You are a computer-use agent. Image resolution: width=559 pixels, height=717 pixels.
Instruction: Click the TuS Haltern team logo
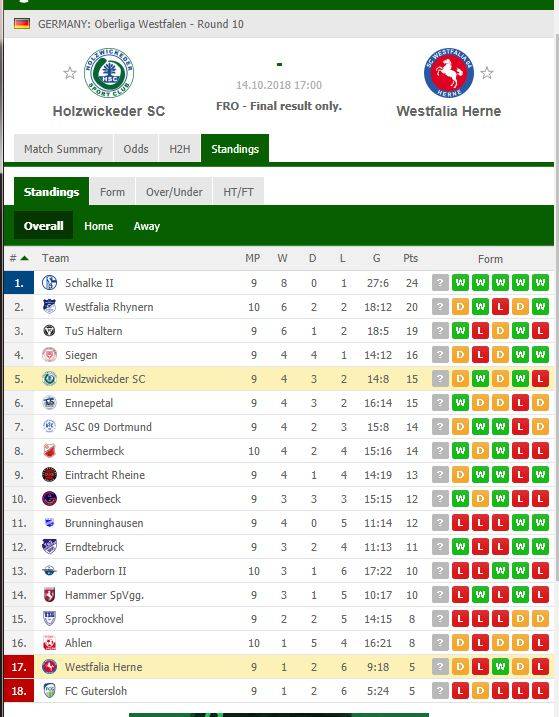[49, 331]
